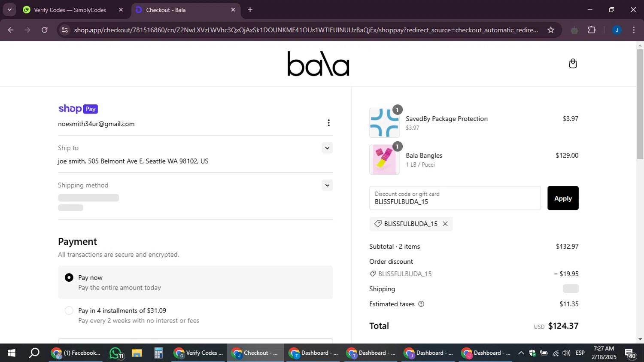Click the estimated taxes info icon
644x362 pixels.
click(421, 304)
